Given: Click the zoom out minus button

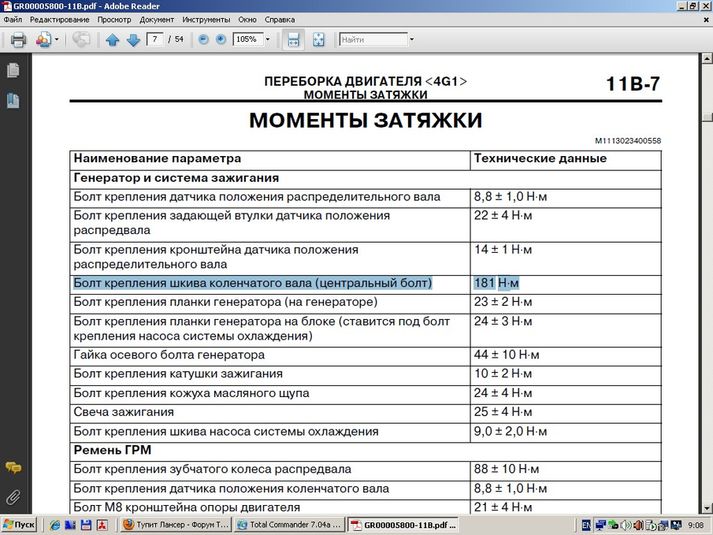Looking at the screenshot, I should (203, 40).
